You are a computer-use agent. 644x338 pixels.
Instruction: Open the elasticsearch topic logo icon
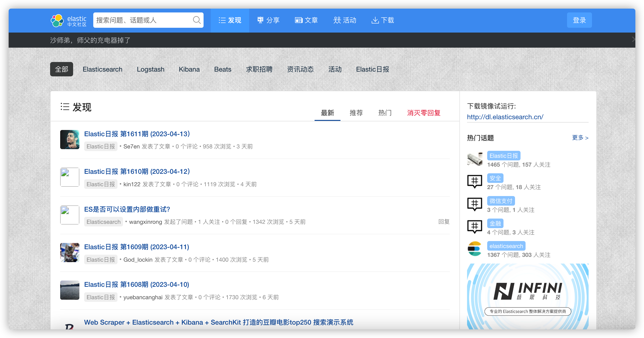tap(474, 249)
